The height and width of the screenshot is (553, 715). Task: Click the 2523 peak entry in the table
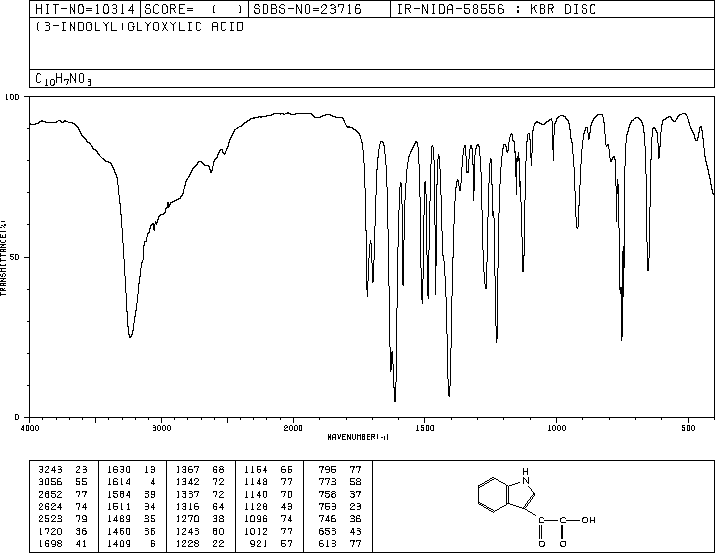(x=51, y=519)
